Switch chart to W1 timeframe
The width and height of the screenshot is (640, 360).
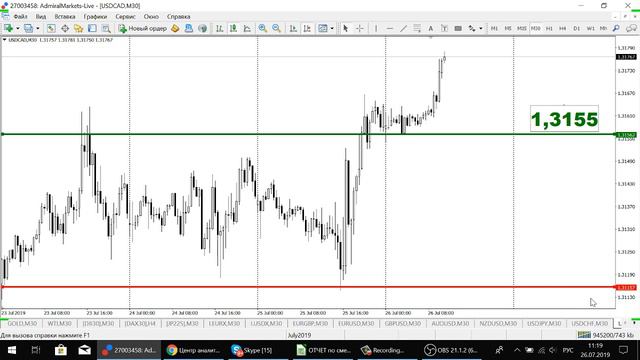coord(590,28)
